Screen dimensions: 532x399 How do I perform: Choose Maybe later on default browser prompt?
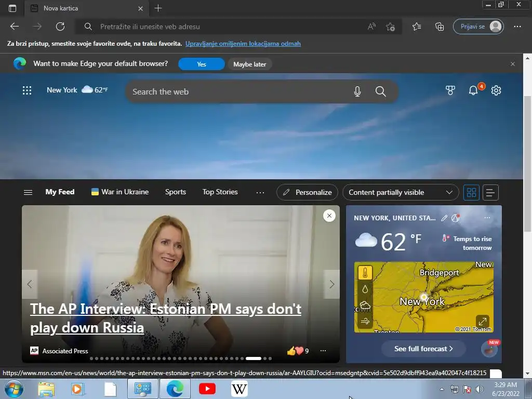[250, 64]
